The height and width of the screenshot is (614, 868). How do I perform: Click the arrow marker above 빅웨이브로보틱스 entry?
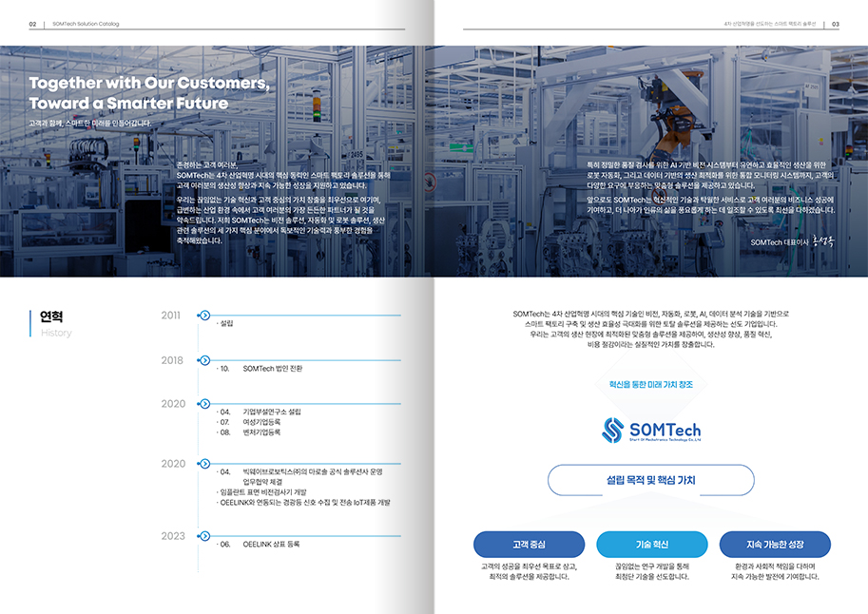(x=203, y=464)
